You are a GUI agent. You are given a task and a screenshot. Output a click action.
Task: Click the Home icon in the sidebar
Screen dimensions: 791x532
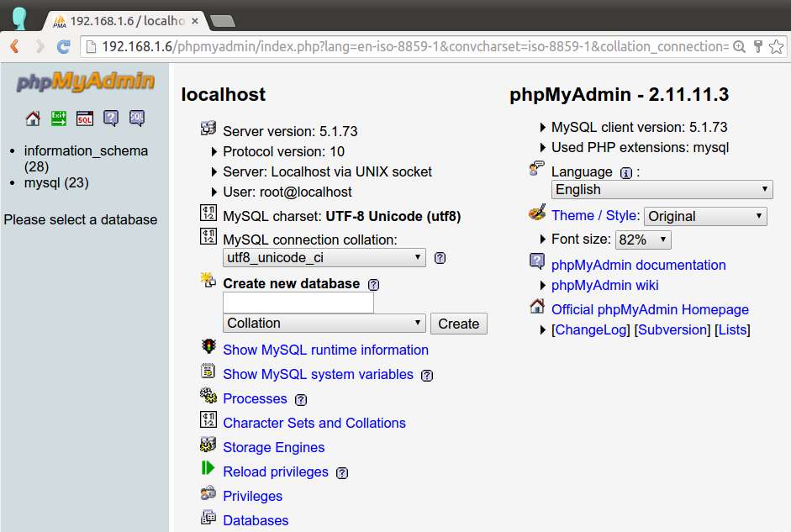click(32, 119)
